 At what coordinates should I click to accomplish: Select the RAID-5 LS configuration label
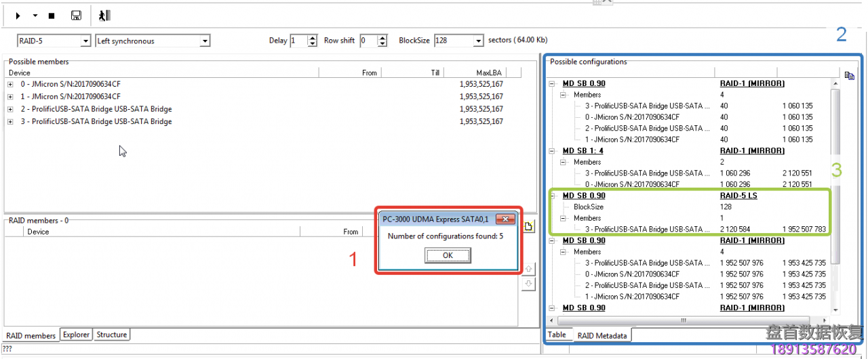click(x=738, y=196)
